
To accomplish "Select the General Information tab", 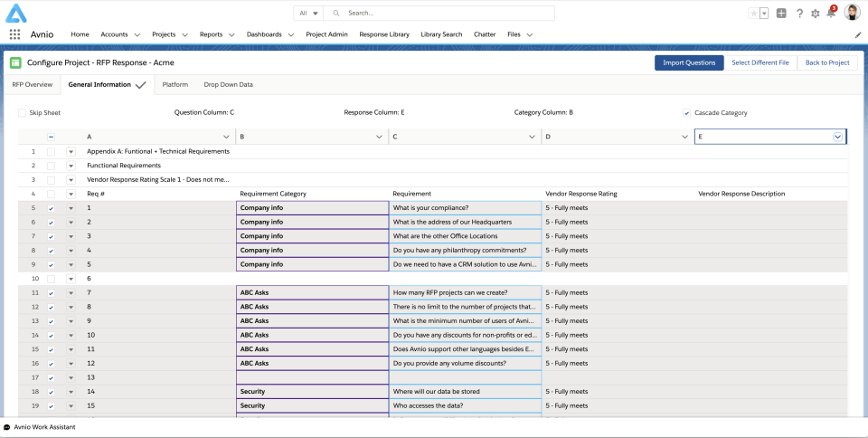I will click(x=107, y=85).
